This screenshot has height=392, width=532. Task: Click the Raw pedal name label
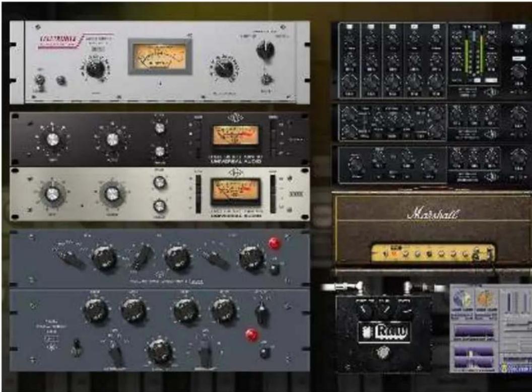[x=384, y=332]
